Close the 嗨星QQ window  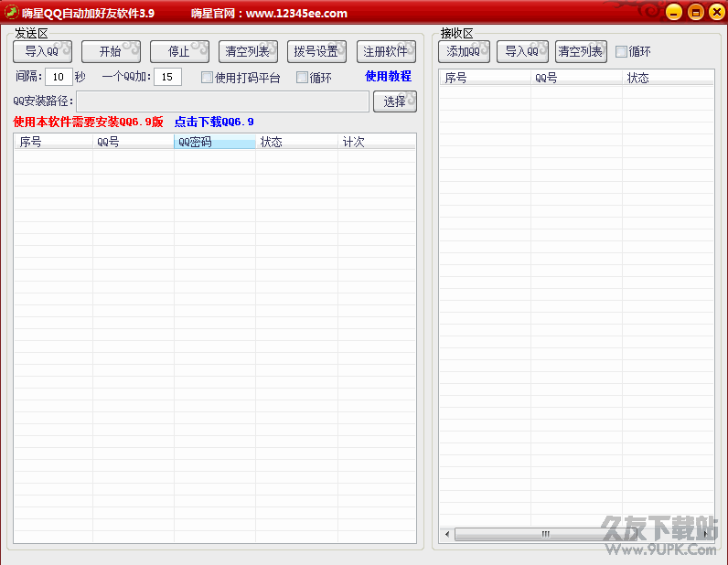(x=717, y=13)
